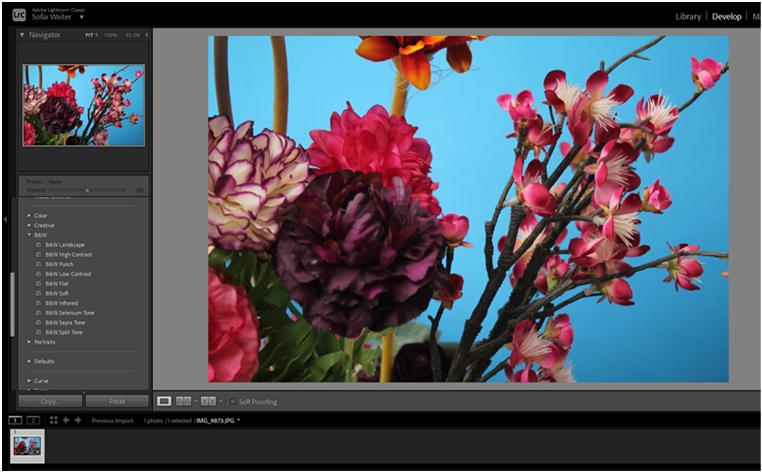Set Navigator zoom to 33.3%
Viewport: 762px width, 472px height.
(x=133, y=35)
